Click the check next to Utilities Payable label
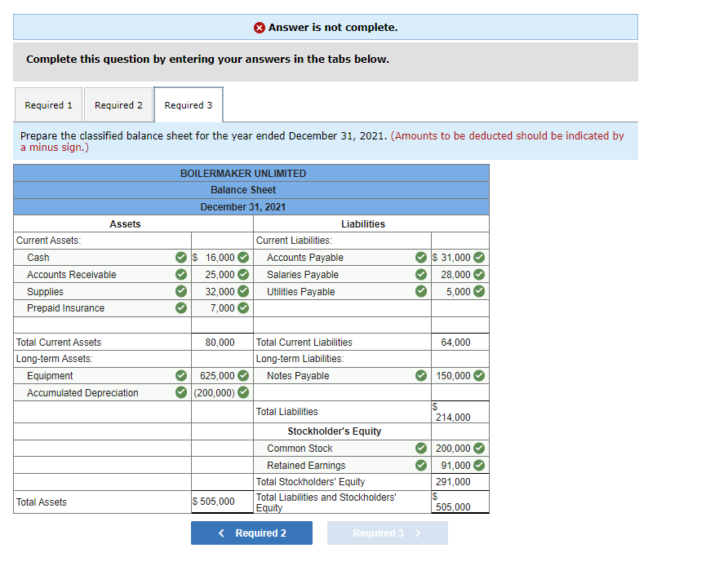The image size is (728, 566). coord(421,291)
